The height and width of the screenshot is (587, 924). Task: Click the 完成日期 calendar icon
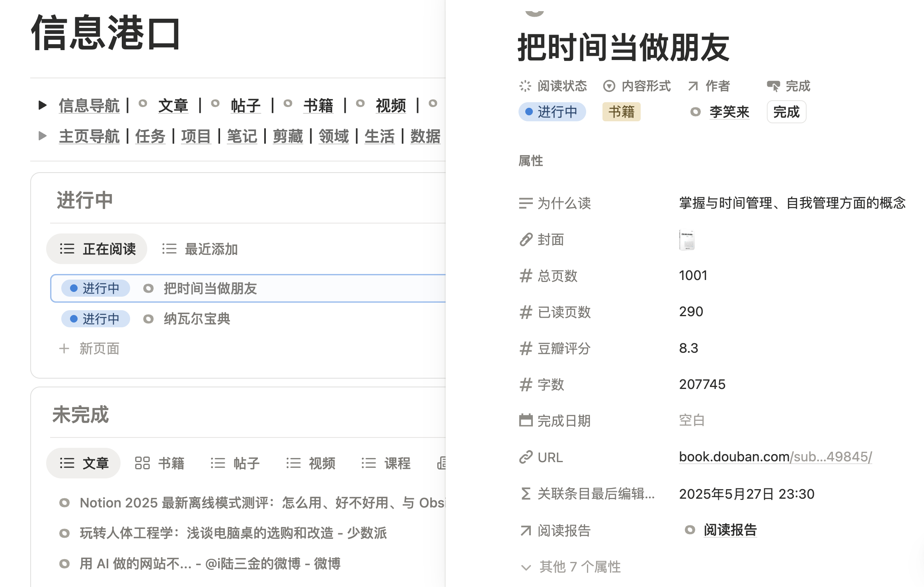526,420
